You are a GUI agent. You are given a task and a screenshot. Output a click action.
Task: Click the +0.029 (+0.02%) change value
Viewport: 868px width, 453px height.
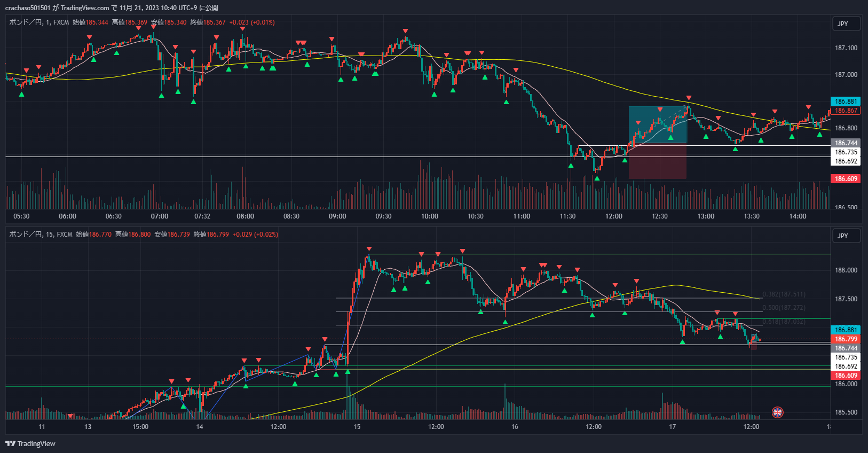(255, 235)
